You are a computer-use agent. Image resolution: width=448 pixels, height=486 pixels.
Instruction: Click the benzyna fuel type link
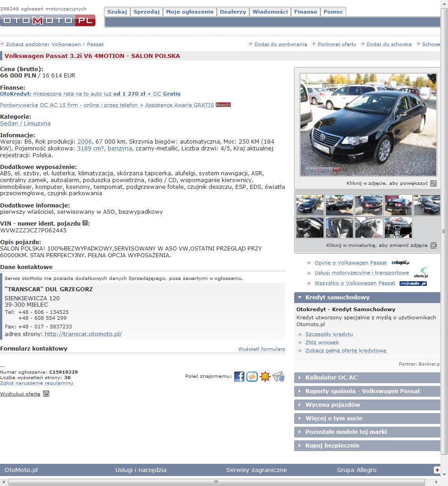120,149
